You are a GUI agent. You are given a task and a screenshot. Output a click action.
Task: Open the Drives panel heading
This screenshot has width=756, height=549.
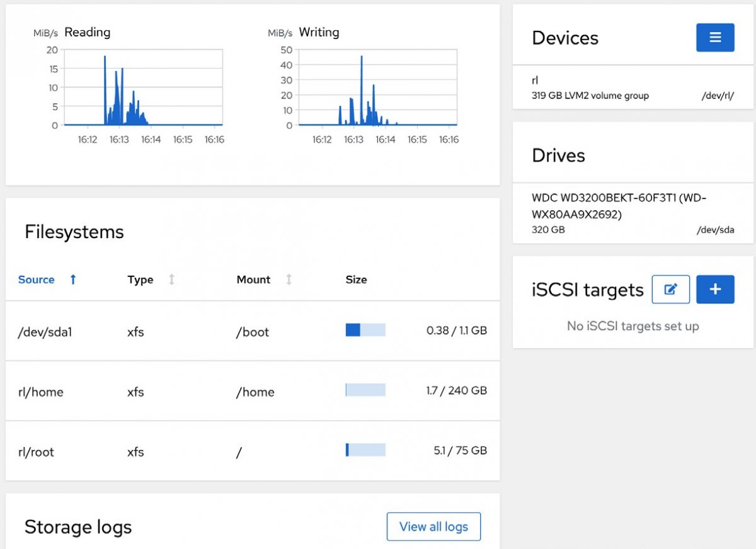559,155
